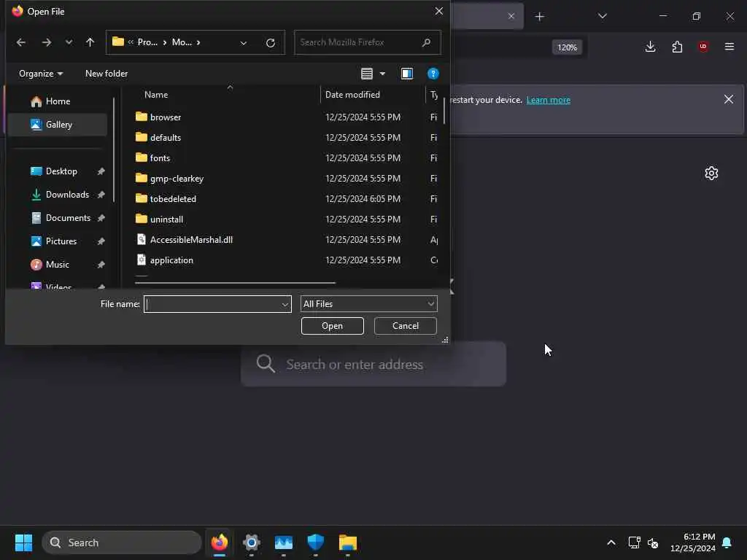Screen dimensions: 747x560
Task: Select the fonts folder
Action: [160, 158]
